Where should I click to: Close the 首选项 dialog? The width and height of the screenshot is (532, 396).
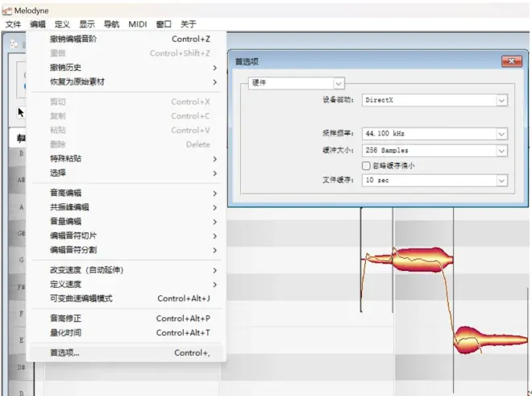pos(512,61)
